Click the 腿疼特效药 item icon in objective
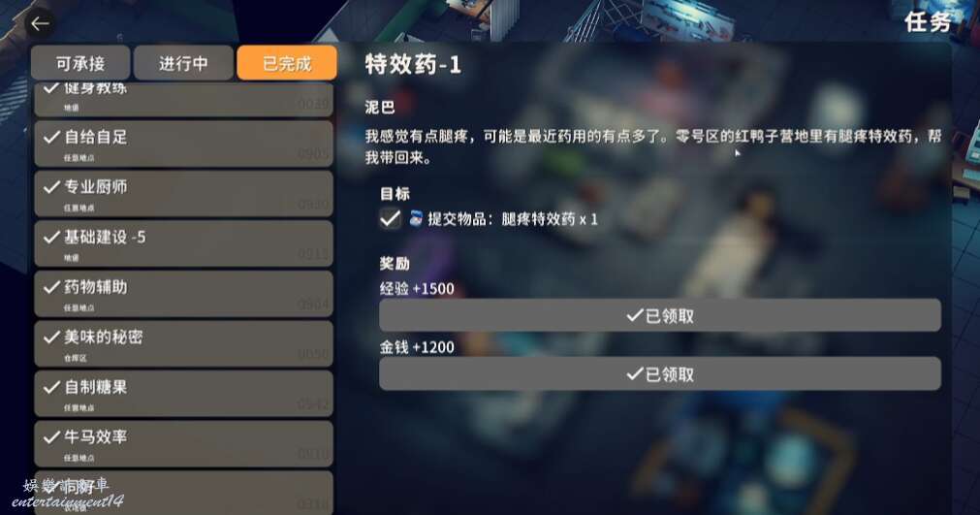 416,219
